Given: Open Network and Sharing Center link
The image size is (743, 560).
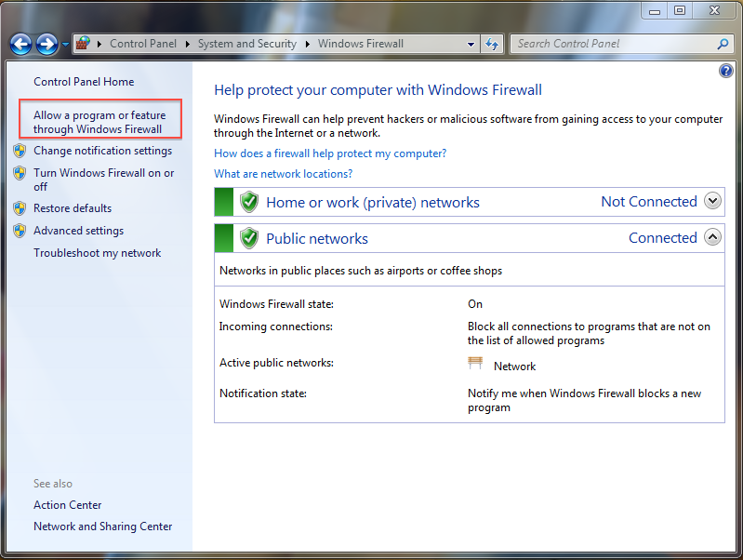Looking at the screenshot, I should pos(103,527).
